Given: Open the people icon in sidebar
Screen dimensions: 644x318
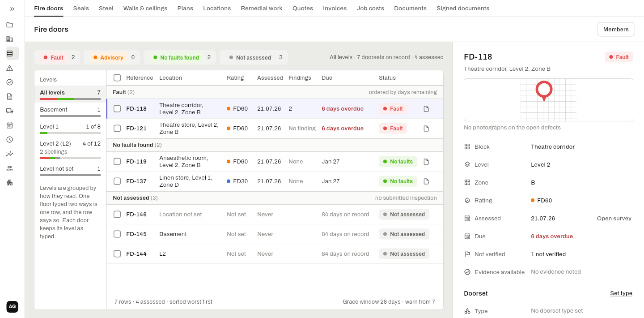Looking at the screenshot, I should click(x=9, y=168).
